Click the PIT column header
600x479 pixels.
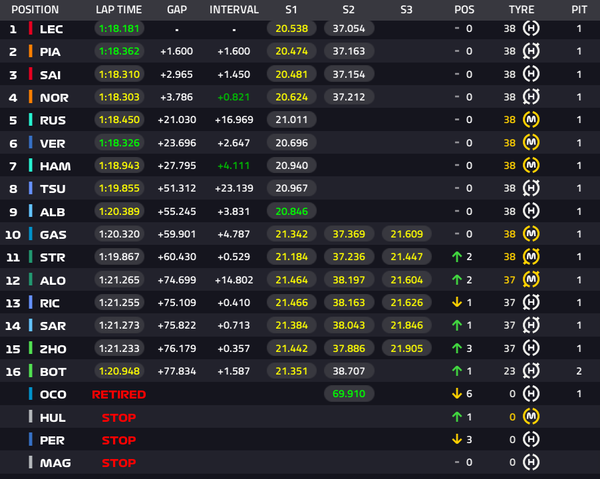579,10
